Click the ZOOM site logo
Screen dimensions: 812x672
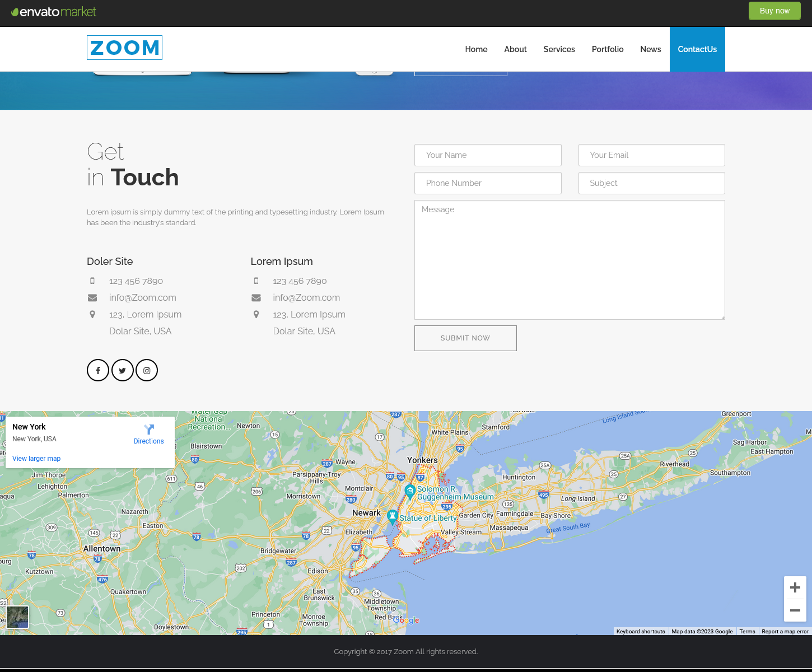[x=124, y=48]
